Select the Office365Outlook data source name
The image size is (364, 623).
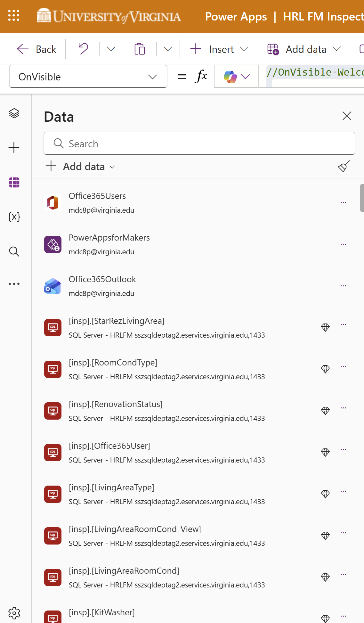102,279
